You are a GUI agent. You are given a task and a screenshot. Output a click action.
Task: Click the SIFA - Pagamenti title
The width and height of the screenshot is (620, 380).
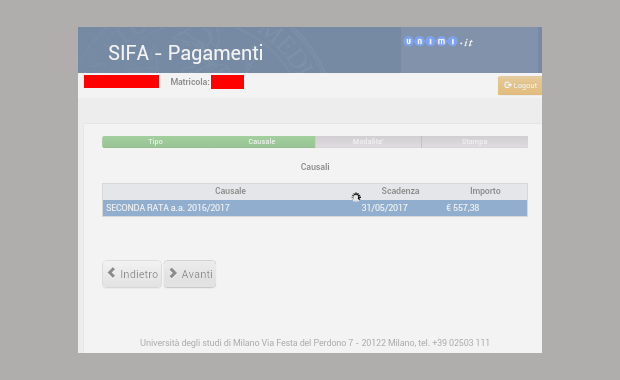(185, 53)
